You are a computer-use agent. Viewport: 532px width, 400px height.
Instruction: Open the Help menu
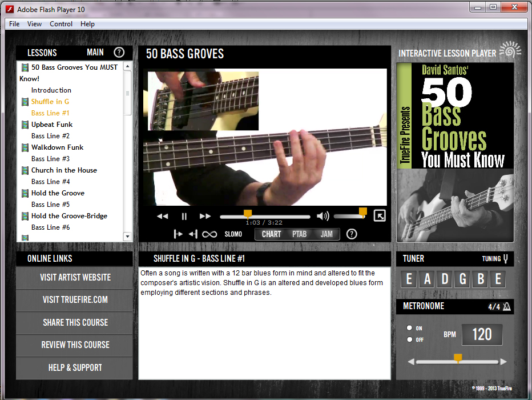pos(87,24)
